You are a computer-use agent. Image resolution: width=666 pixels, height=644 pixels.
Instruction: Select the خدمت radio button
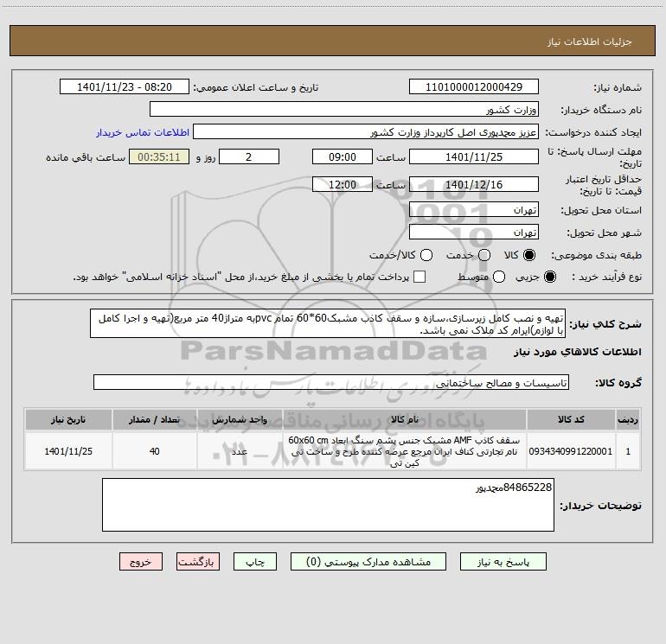[x=484, y=255]
